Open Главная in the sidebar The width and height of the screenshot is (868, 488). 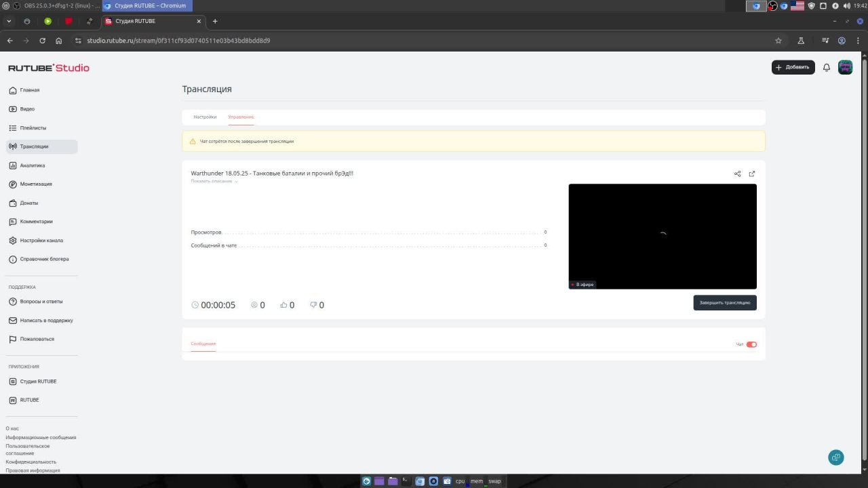(x=24, y=90)
